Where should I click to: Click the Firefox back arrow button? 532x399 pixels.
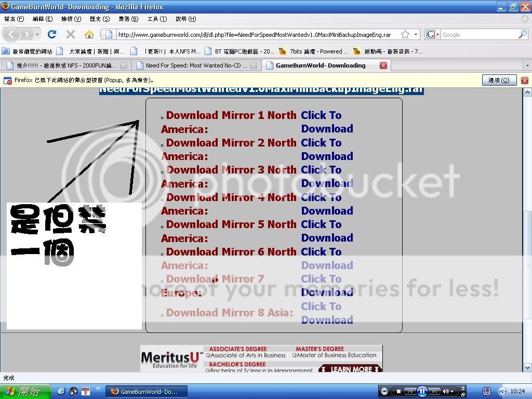(12, 34)
